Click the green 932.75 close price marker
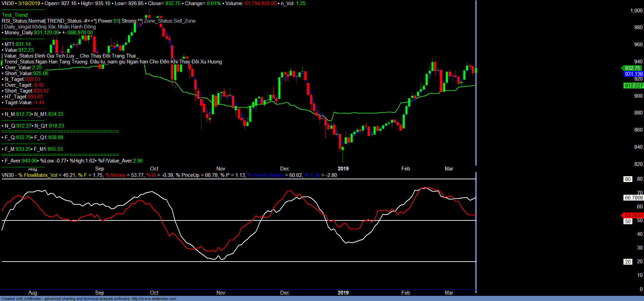Viewport: 644px width, 301px height. coord(632,68)
